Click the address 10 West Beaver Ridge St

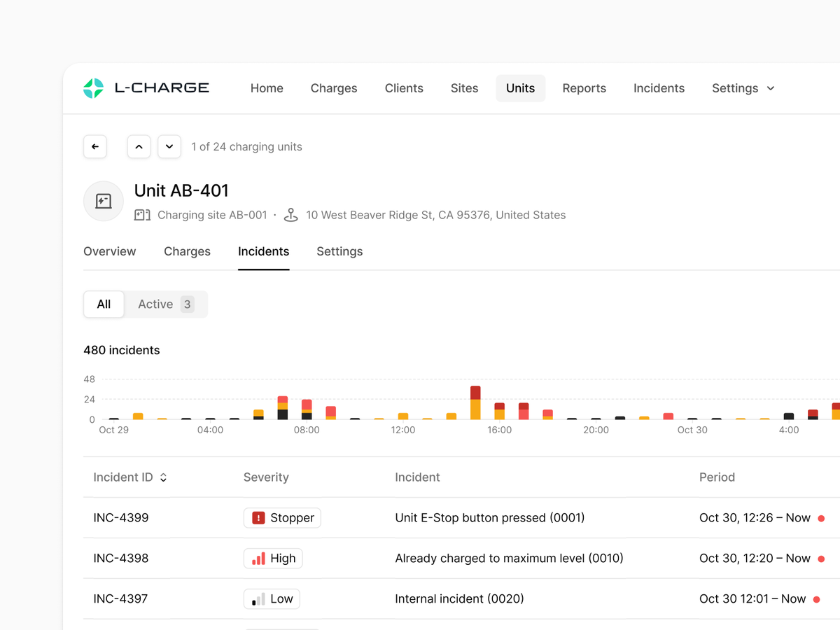coord(436,215)
